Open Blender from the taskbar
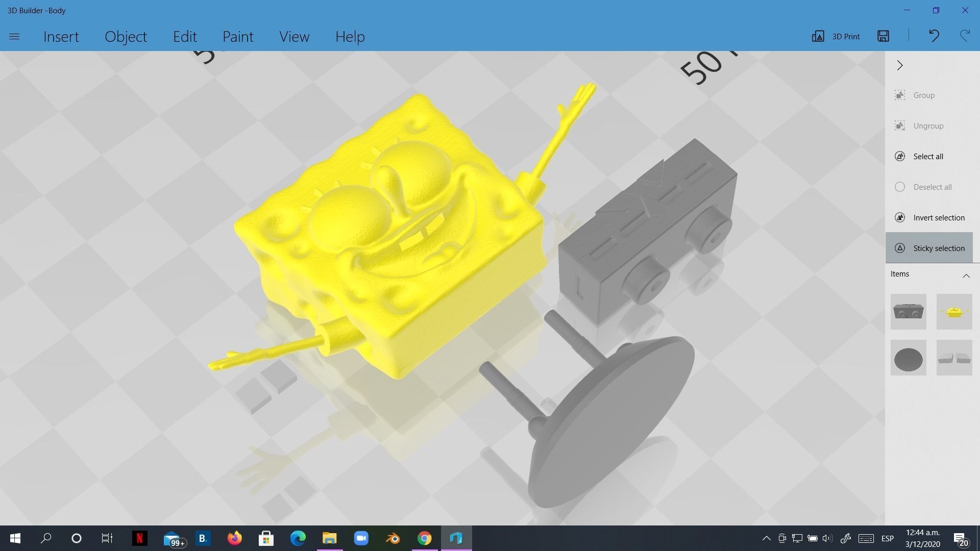Viewport: 980px width, 551px height. (393, 538)
